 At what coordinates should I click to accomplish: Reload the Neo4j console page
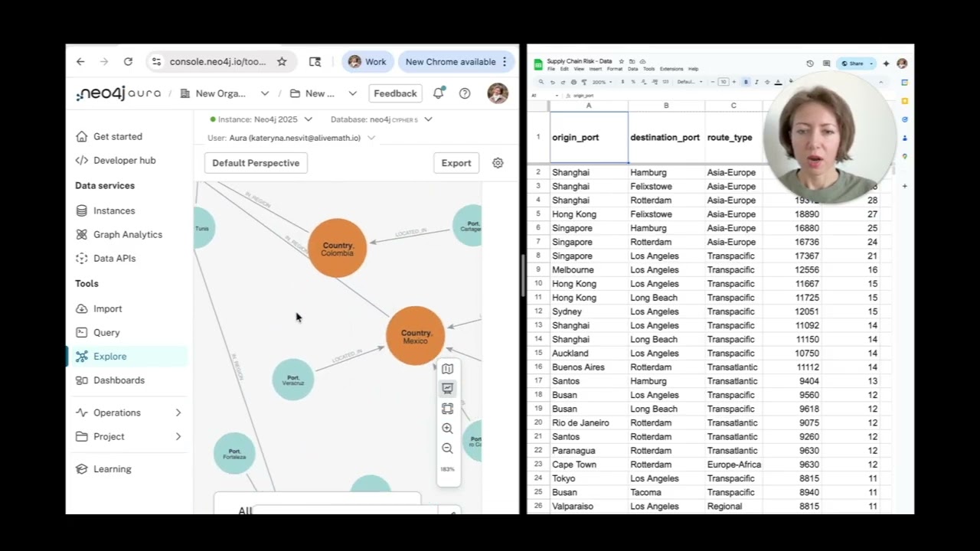128,62
